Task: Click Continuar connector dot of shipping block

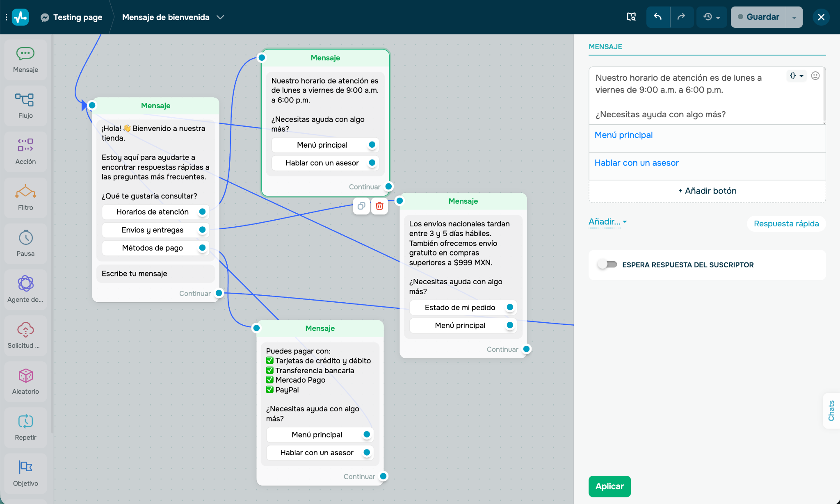Action: 527,349
